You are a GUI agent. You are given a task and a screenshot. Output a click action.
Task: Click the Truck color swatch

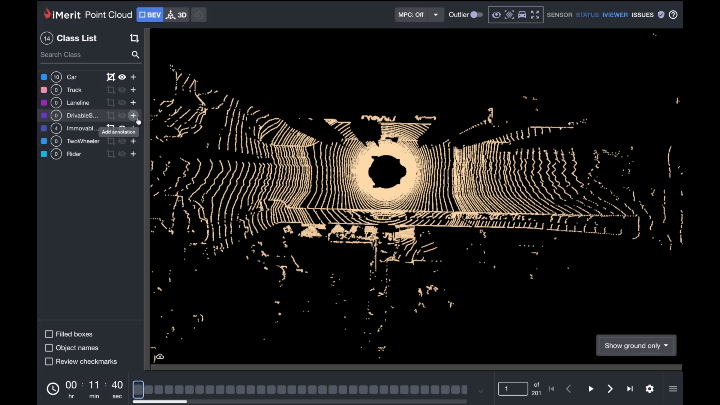(x=44, y=90)
